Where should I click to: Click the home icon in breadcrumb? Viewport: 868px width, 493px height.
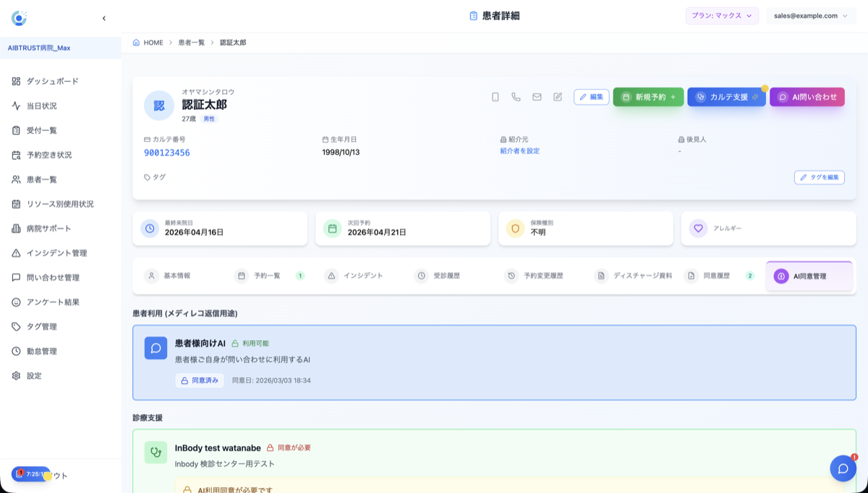(x=136, y=43)
